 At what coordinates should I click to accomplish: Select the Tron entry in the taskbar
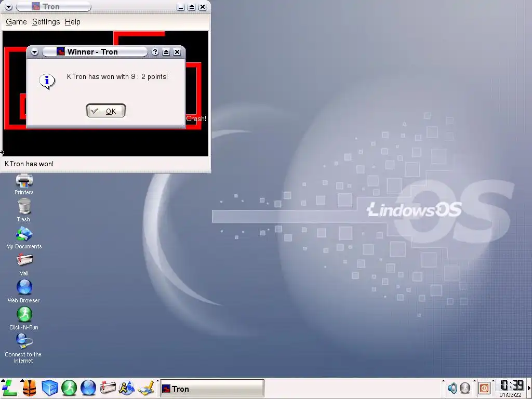212,389
